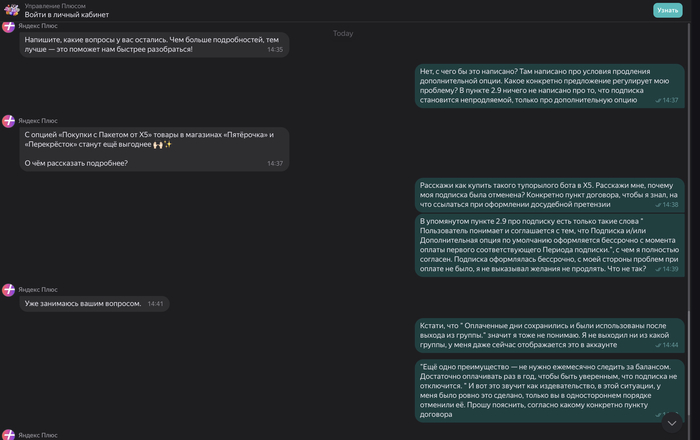Click the "Today" date separator
700x440 pixels.
click(342, 33)
